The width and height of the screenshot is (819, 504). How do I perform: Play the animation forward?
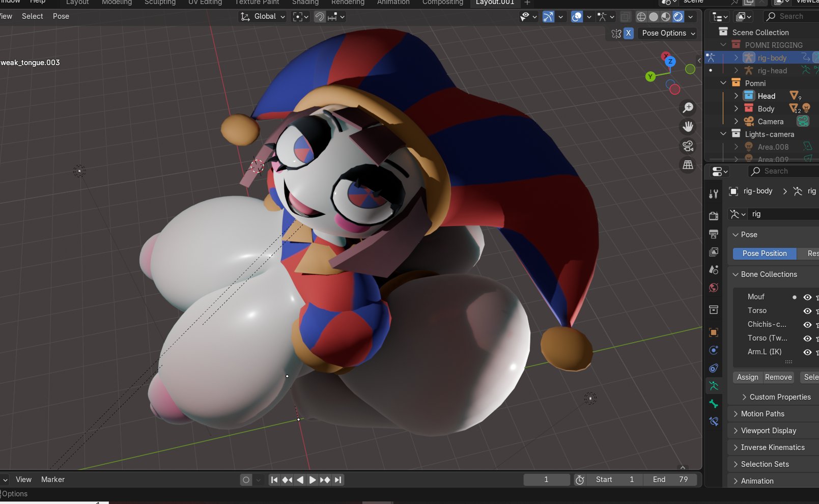click(x=313, y=480)
